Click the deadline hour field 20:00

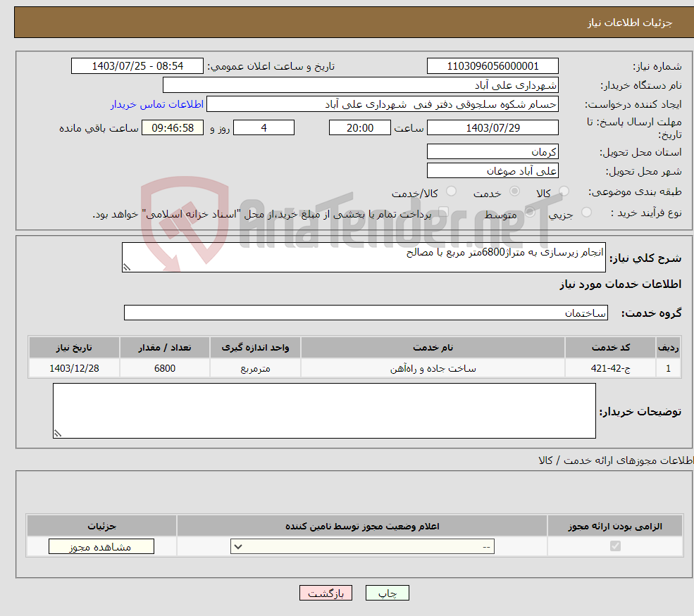pyautogui.click(x=360, y=128)
